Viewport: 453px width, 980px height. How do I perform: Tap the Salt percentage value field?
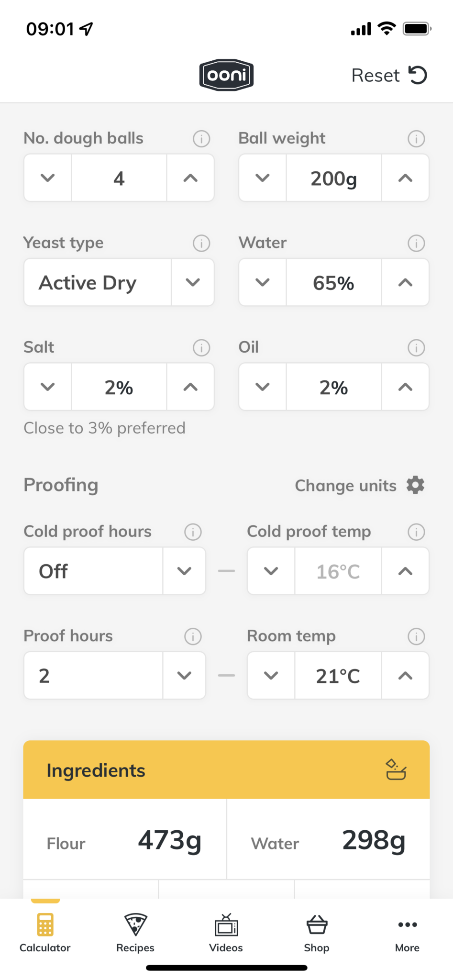[x=119, y=387]
